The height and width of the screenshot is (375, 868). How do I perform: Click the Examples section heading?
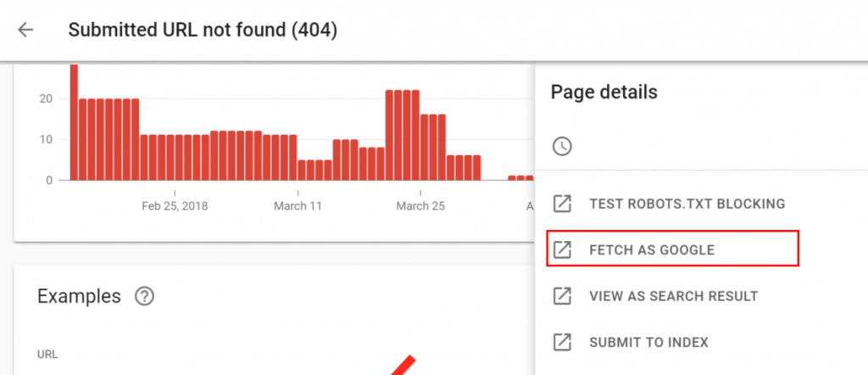coord(79,296)
